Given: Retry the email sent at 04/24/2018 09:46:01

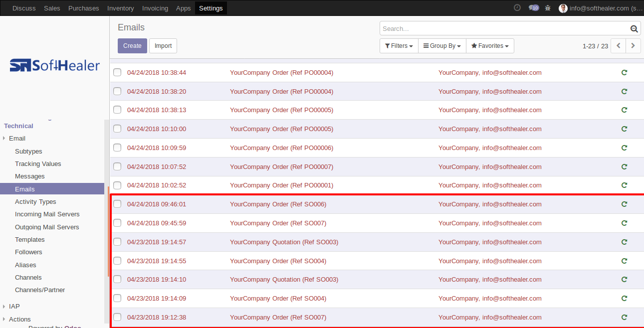Looking at the screenshot, I should (624, 204).
